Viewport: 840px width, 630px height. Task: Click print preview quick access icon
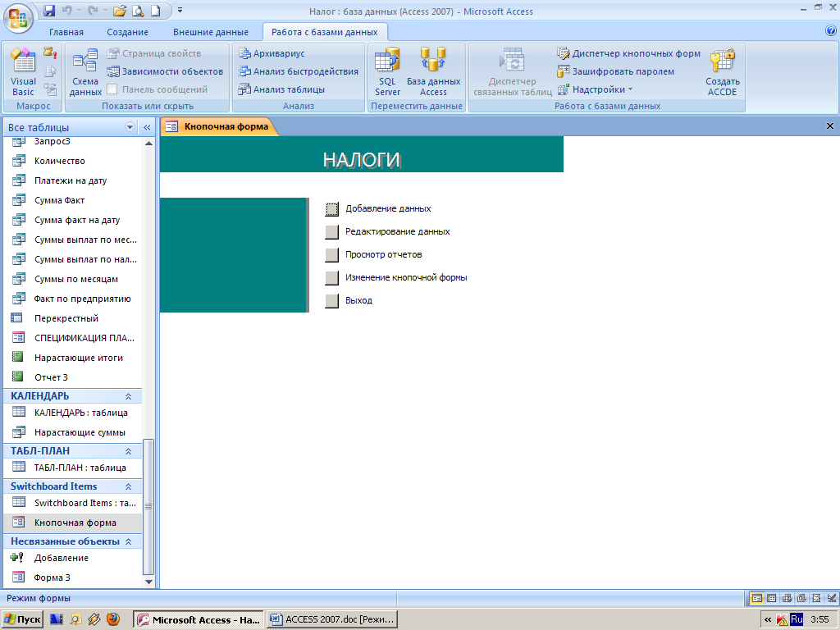click(x=138, y=10)
